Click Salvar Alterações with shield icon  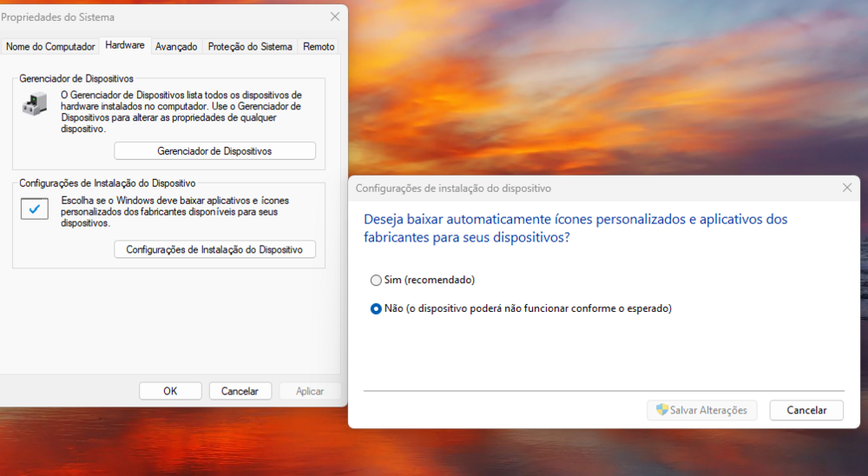click(x=702, y=410)
